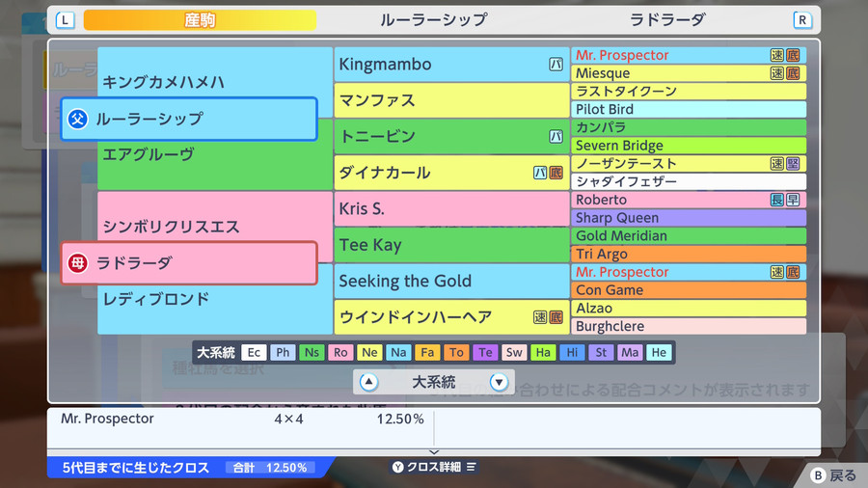Select the ラドラーダ dam box

click(189, 263)
